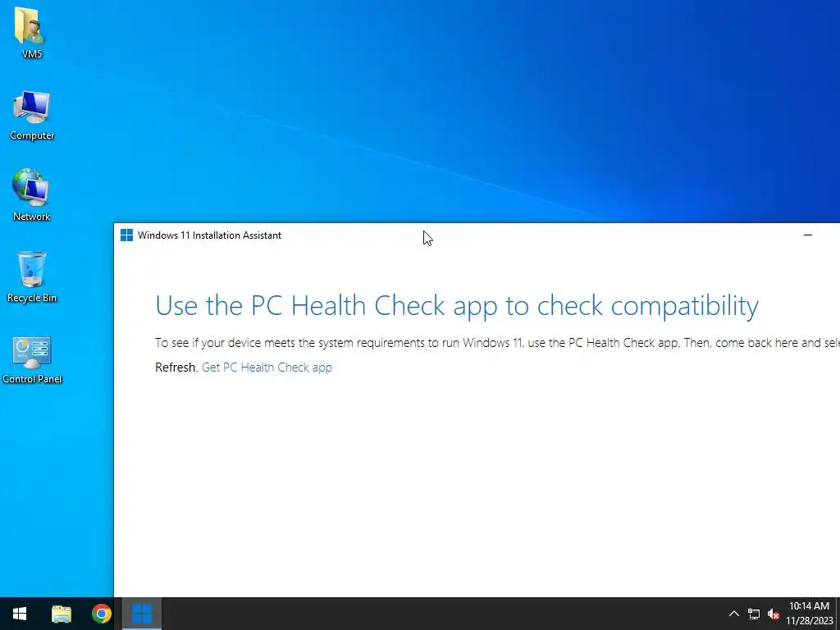Launch Google Chrome from the taskbar
The width and height of the screenshot is (840, 630).
click(x=101, y=614)
